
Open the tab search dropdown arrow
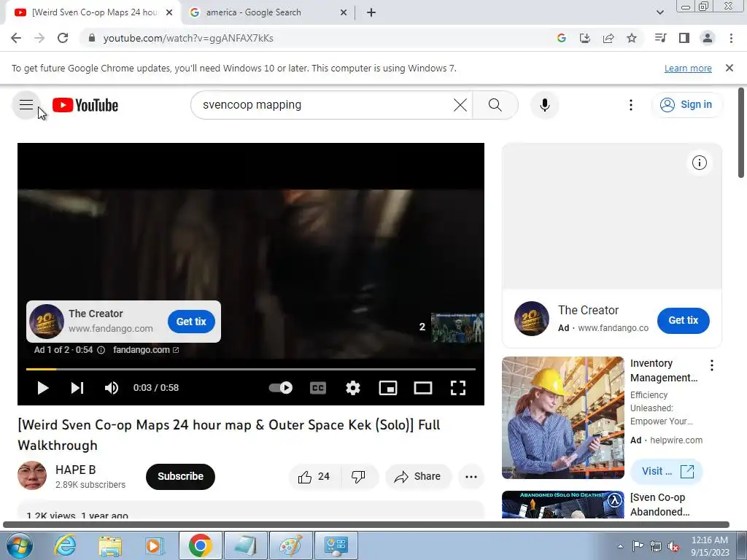click(660, 12)
